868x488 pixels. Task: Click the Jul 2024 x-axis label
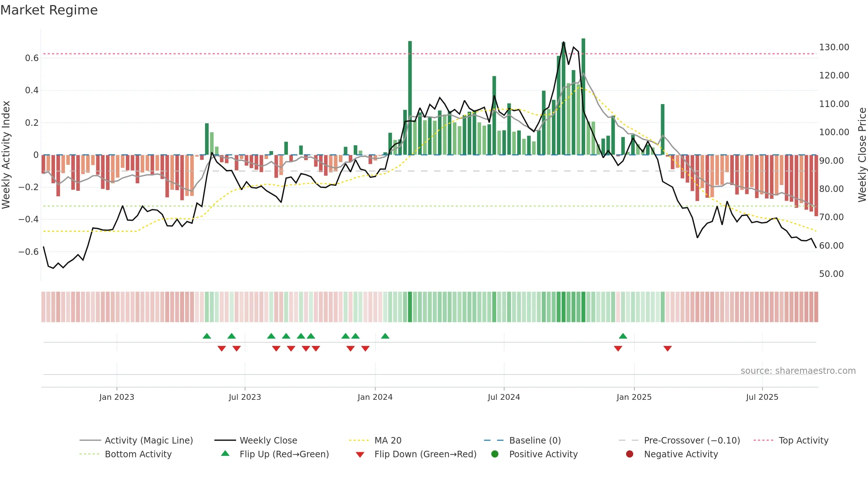pos(504,397)
